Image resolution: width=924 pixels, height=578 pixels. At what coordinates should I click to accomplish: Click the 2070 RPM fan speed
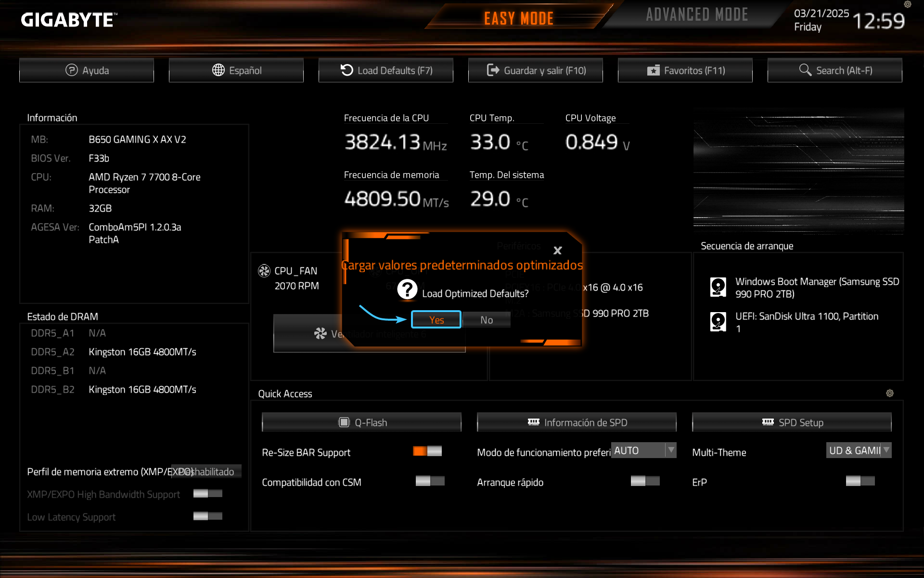[x=296, y=286]
